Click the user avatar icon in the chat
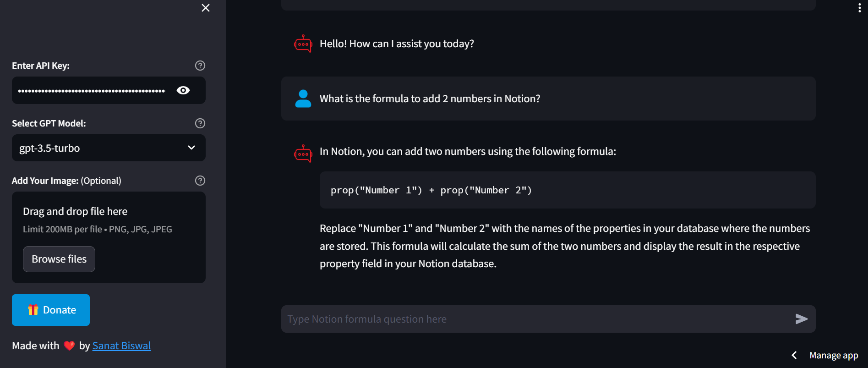The width and height of the screenshot is (868, 368). [303, 99]
